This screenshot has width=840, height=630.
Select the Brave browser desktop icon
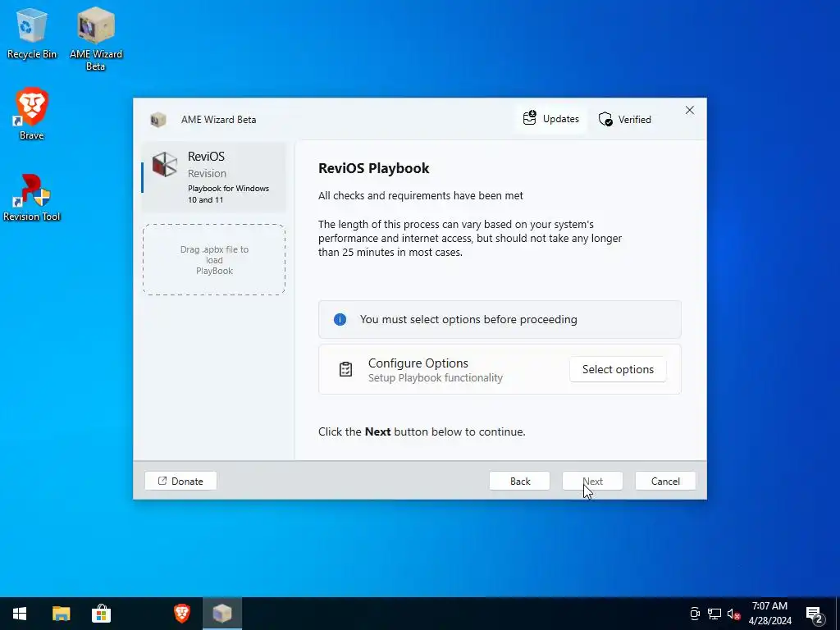pos(32,113)
